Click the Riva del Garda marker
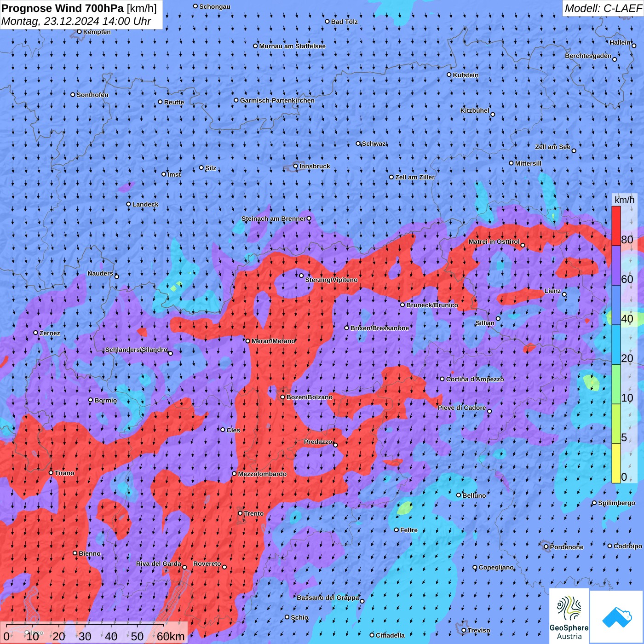Viewport: 644px width, 644px height. [x=184, y=567]
